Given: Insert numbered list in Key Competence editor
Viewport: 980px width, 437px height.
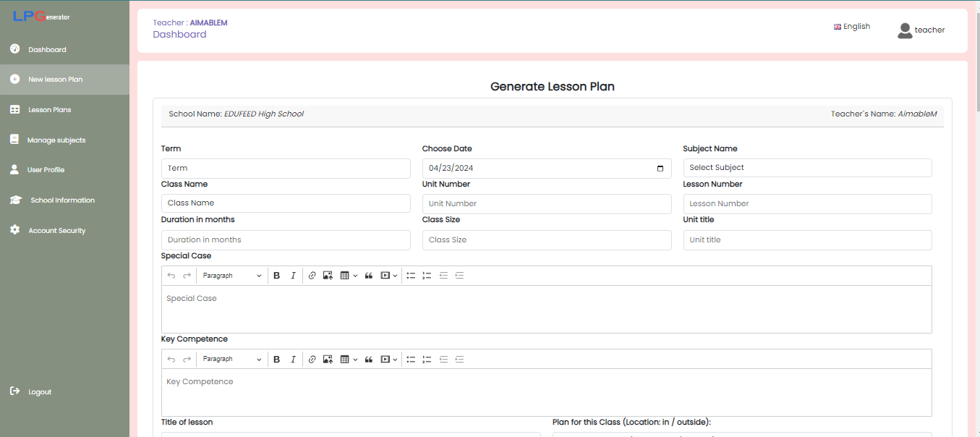Looking at the screenshot, I should [x=427, y=359].
